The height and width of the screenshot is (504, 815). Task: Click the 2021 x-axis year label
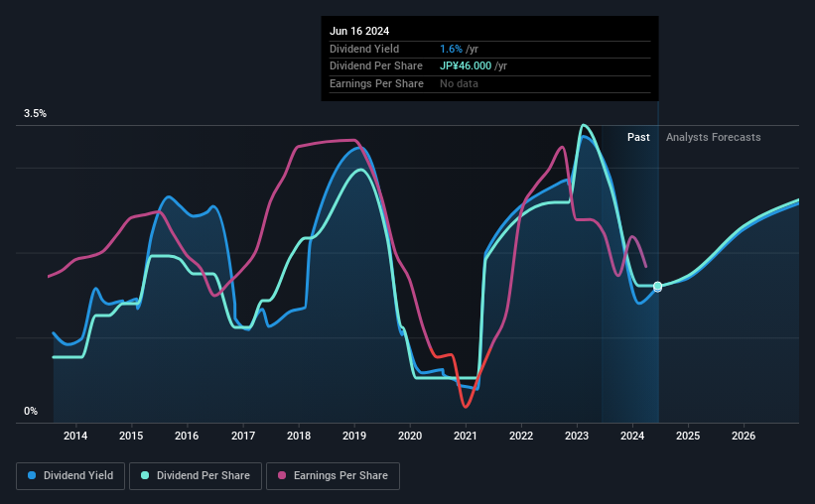pyautogui.click(x=466, y=436)
